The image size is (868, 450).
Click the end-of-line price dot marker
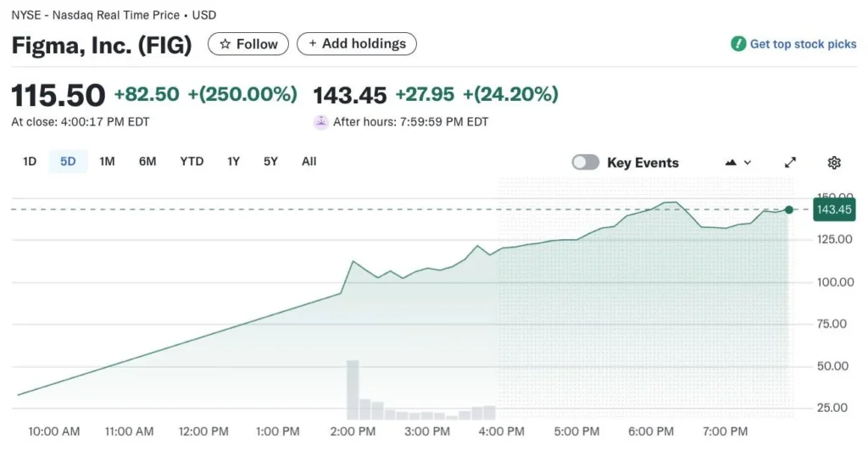point(789,209)
